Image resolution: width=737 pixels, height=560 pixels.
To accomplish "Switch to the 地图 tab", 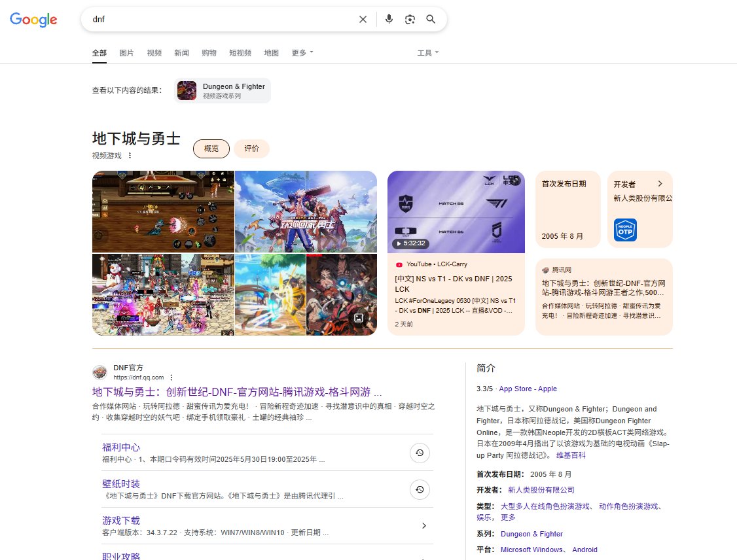I will [271, 52].
